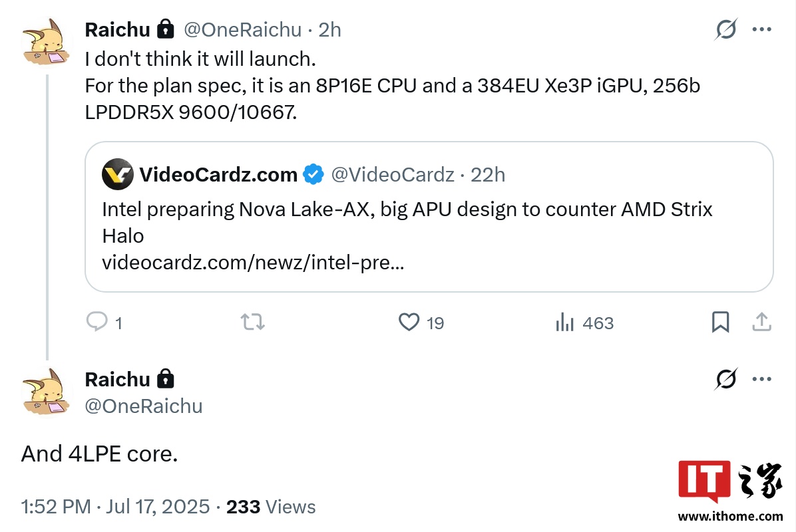This screenshot has height=532, width=796.
Task: Open the more options menu on the second tweet
Action: point(761,379)
